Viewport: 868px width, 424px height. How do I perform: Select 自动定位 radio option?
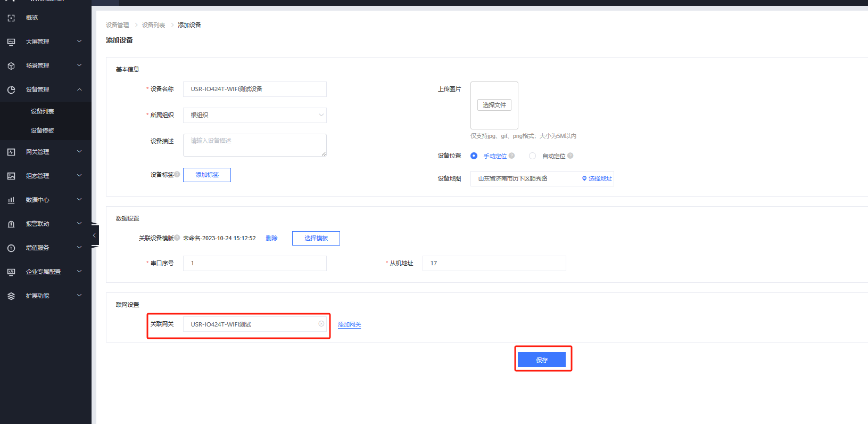click(x=532, y=156)
